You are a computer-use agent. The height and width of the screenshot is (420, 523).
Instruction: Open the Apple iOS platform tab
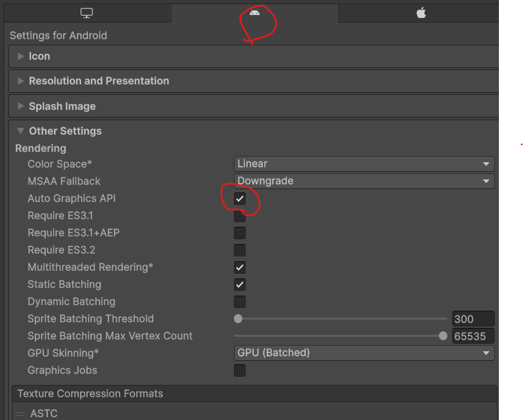tap(421, 13)
